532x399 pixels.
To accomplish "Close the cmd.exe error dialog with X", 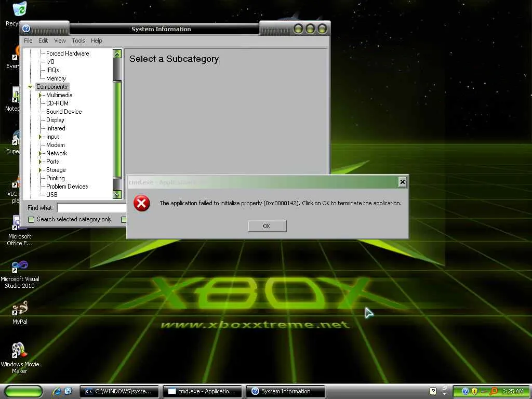I will click(x=403, y=182).
